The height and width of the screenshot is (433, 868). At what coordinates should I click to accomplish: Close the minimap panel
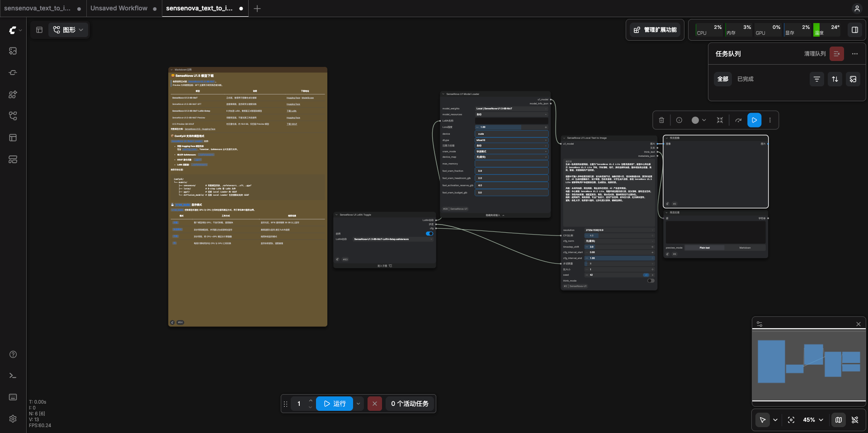click(859, 324)
